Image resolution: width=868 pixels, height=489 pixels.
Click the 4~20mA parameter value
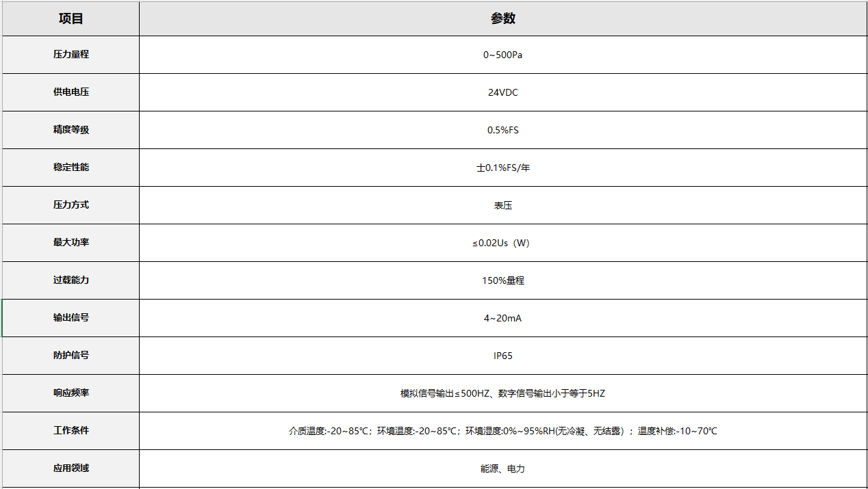(x=503, y=318)
